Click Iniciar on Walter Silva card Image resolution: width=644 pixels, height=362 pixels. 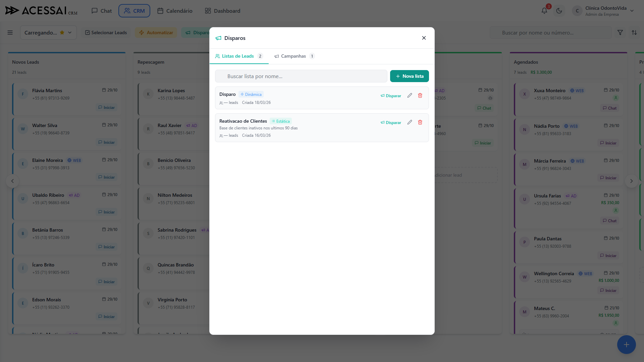pyautogui.click(x=106, y=142)
